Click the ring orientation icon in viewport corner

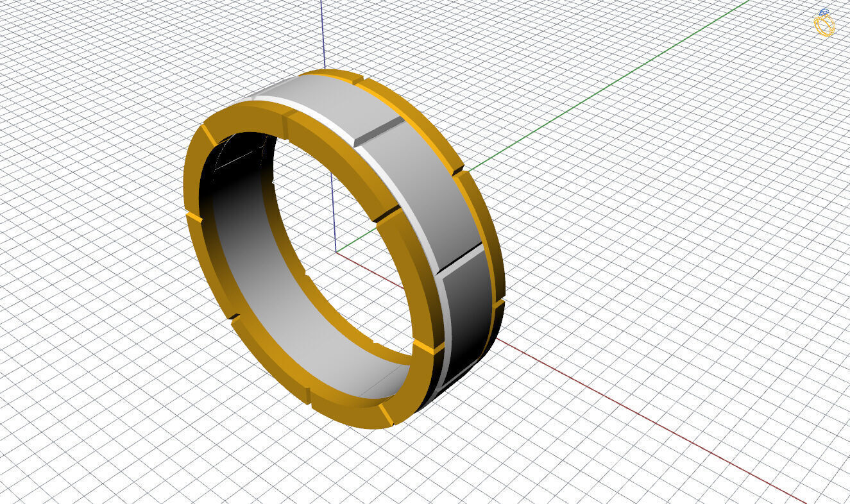tap(824, 23)
